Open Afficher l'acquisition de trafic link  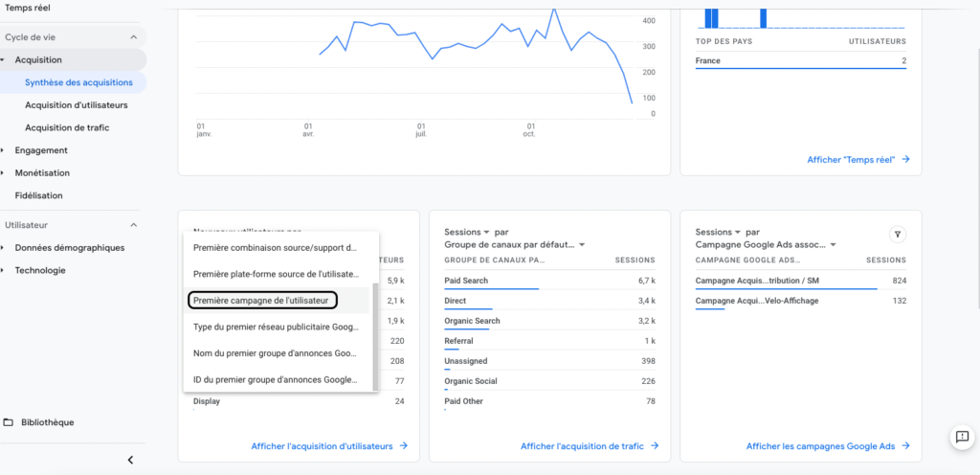(x=589, y=446)
